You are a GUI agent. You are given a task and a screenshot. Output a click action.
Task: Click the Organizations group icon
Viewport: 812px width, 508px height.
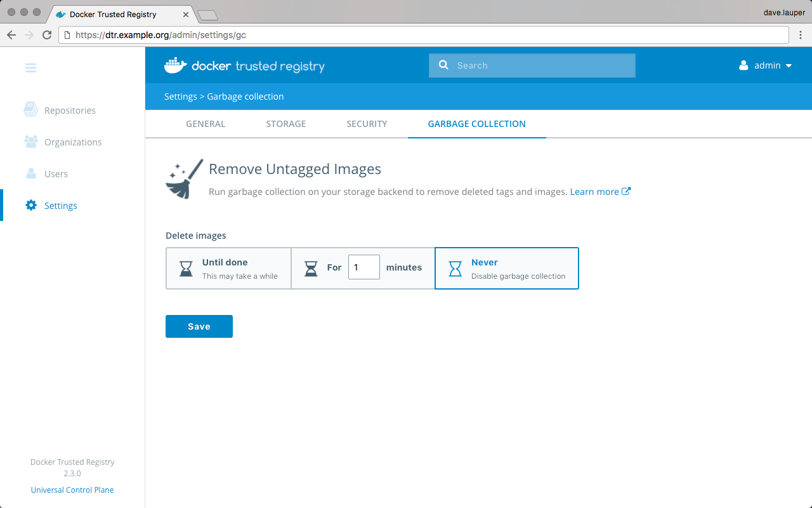30,142
